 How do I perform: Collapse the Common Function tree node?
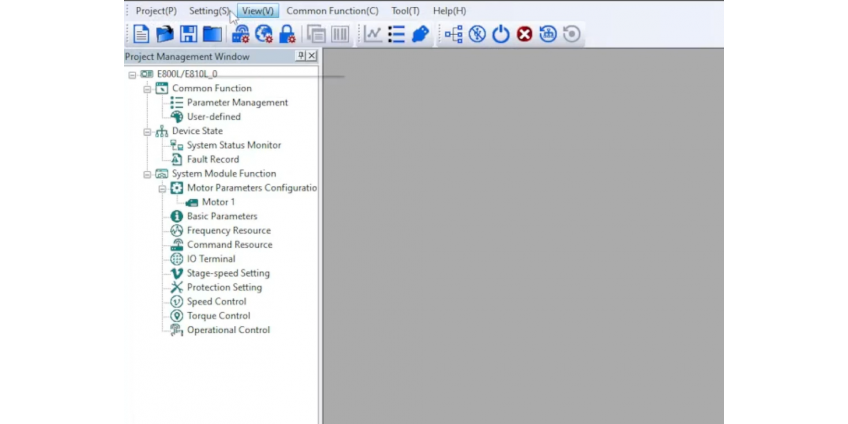(x=147, y=89)
